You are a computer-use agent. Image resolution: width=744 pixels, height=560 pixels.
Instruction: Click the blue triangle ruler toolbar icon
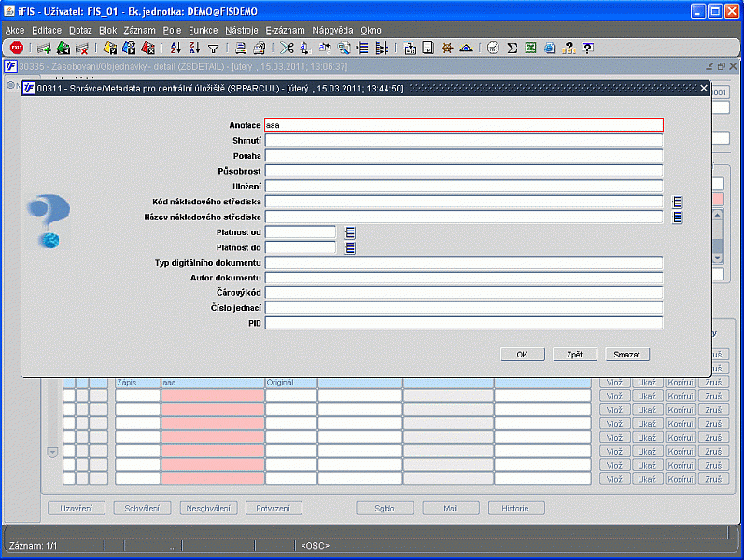pyautogui.click(x=466, y=48)
